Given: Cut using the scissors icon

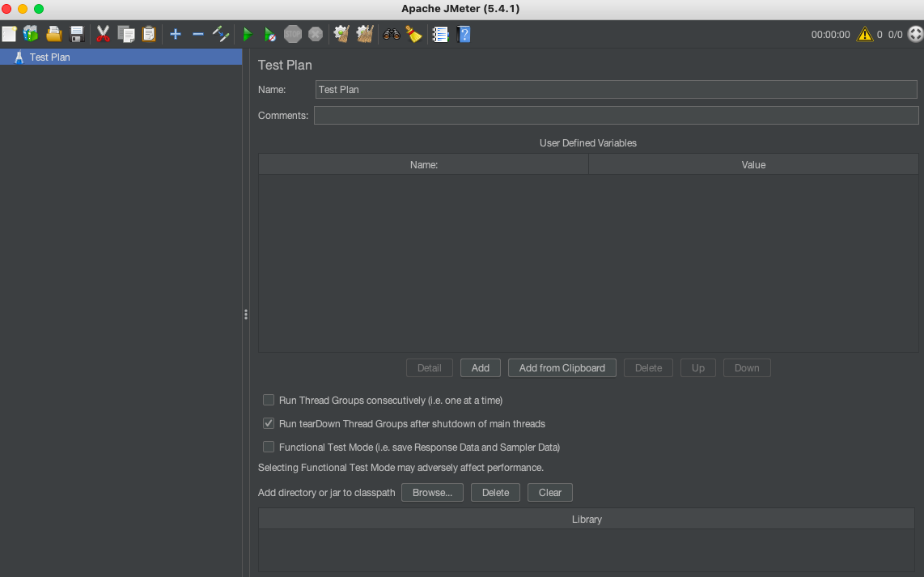Looking at the screenshot, I should click(103, 34).
